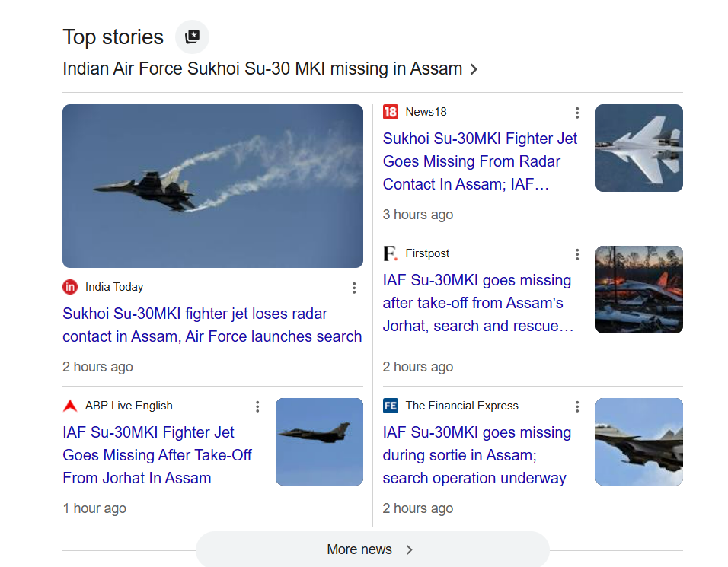The height and width of the screenshot is (567, 728).
Task: Click The Financial Express FE logo
Action: [391, 406]
